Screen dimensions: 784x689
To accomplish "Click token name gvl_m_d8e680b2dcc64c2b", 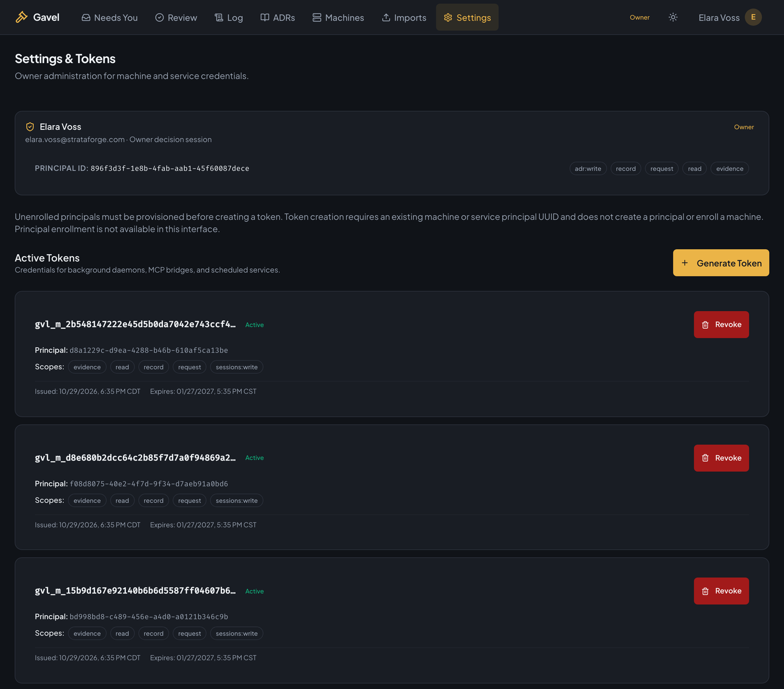I will click(x=135, y=458).
